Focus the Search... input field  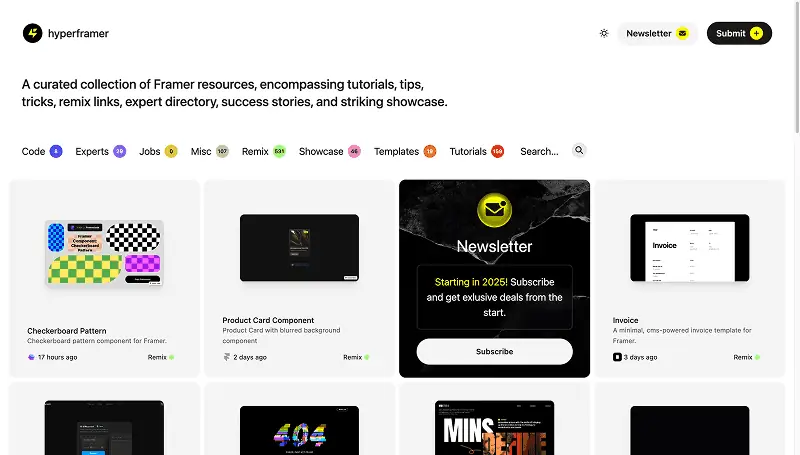[539, 151]
